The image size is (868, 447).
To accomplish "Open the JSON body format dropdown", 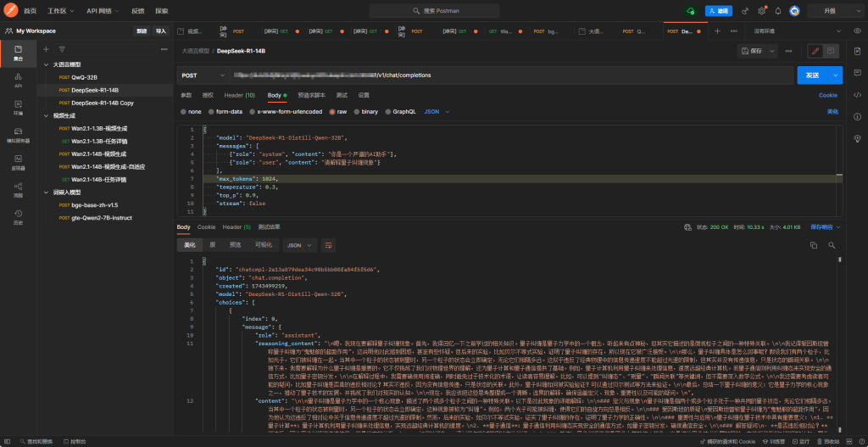I will click(x=437, y=111).
